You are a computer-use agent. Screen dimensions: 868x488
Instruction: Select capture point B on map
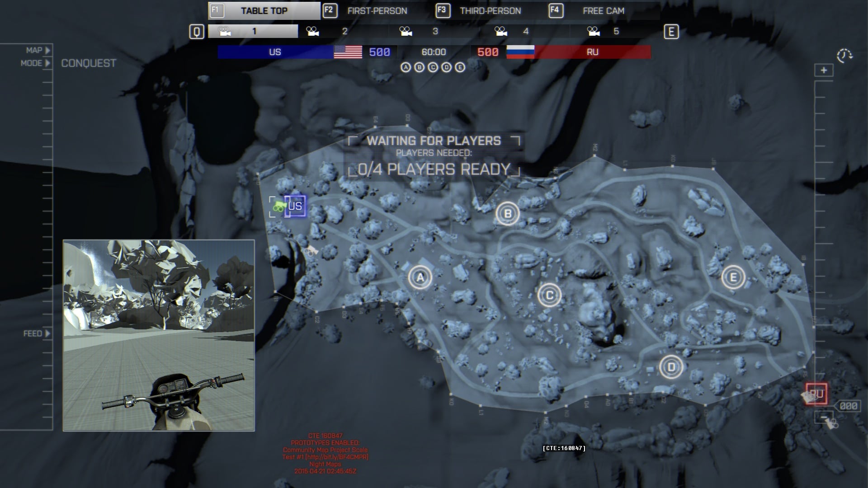[x=507, y=213]
